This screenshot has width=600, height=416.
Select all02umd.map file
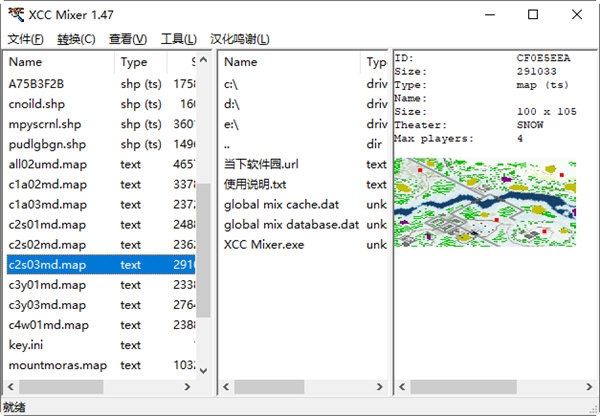coord(101,164)
